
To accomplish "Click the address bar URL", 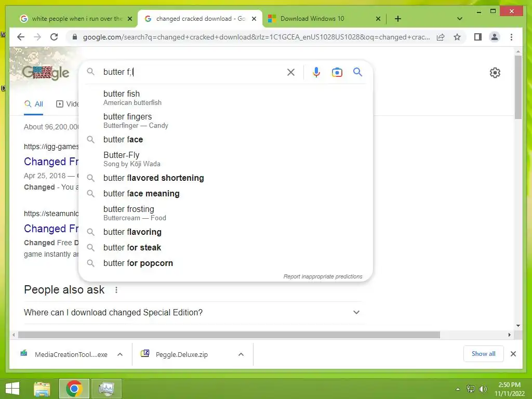I will [x=256, y=37].
